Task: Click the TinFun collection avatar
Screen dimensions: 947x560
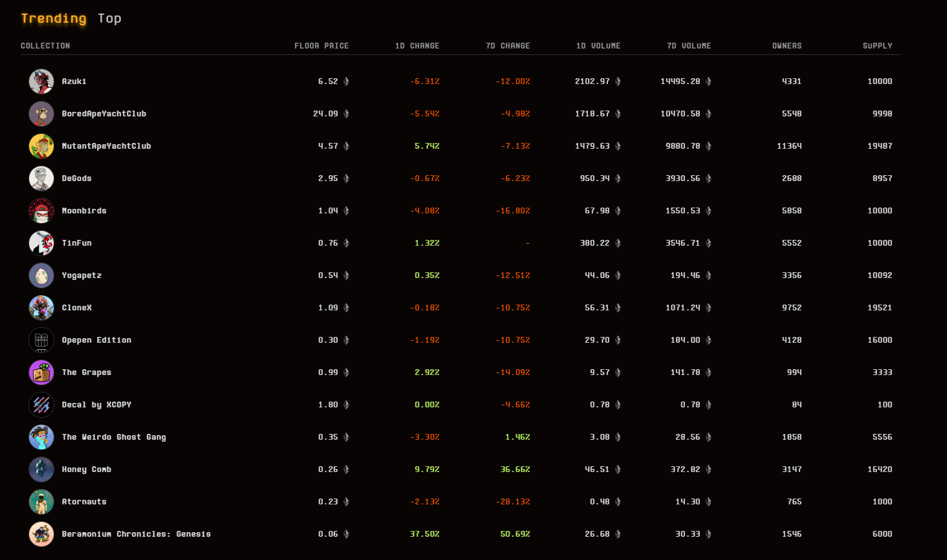Action: pyautogui.click(x=41, y=243)
